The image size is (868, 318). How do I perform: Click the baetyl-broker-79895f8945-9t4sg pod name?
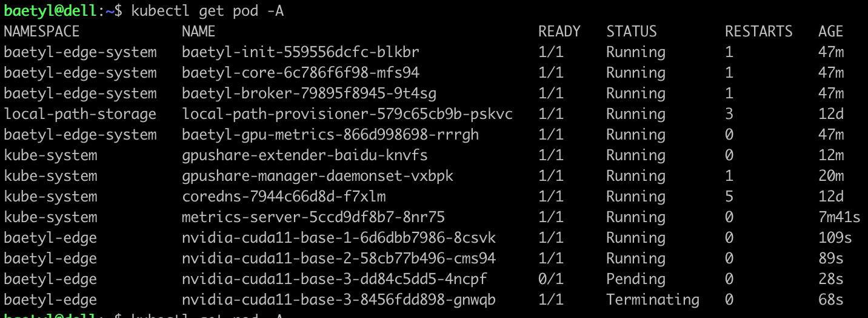click(309, 93)
